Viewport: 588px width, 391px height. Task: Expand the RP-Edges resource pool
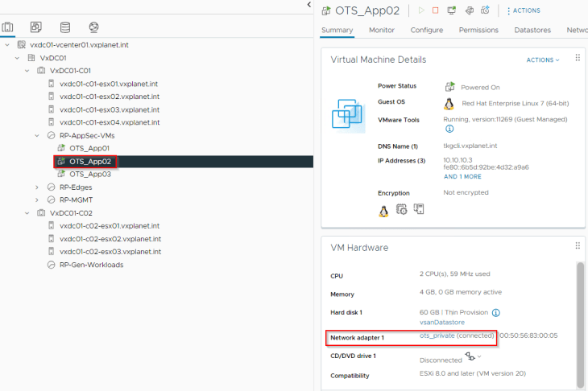[37, 187]
